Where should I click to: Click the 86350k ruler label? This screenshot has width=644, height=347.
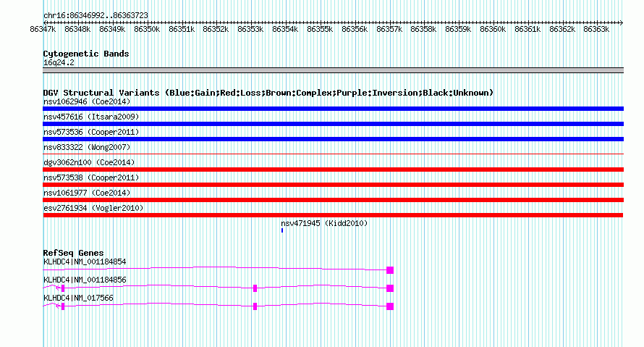[147, 30]
